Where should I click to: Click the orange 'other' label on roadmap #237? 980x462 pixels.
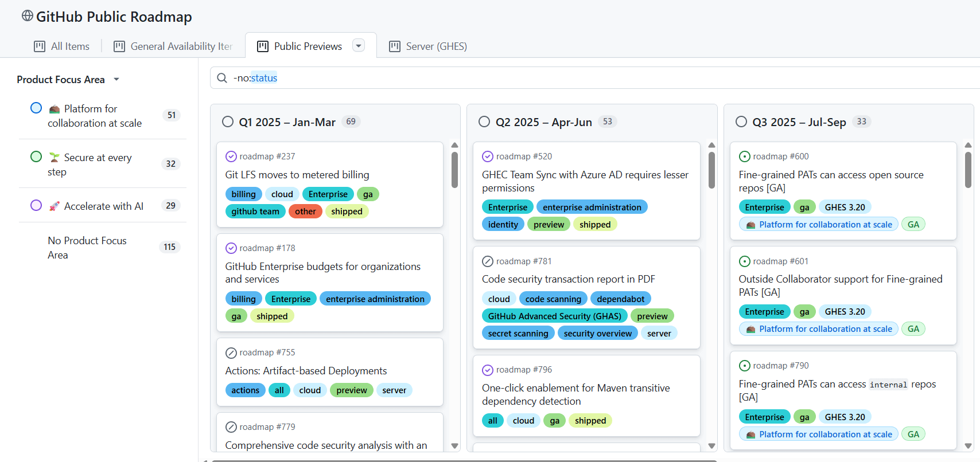[306, 212]
